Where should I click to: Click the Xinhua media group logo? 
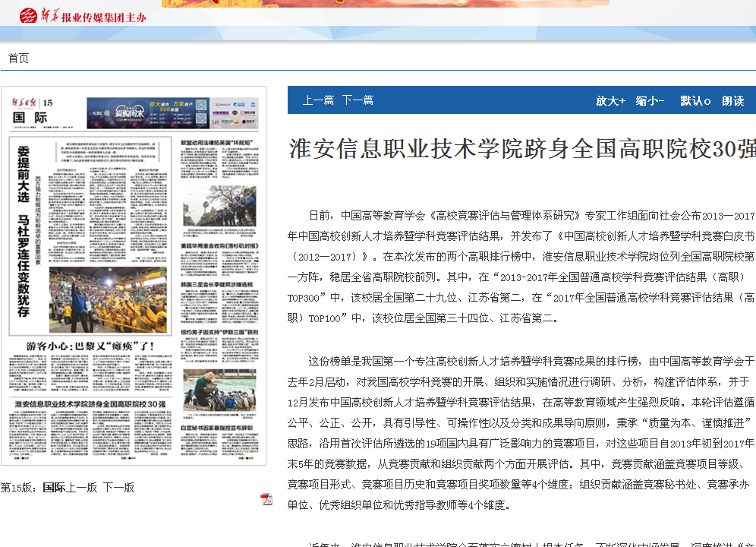pyautogui.click(x=83, y=16)
